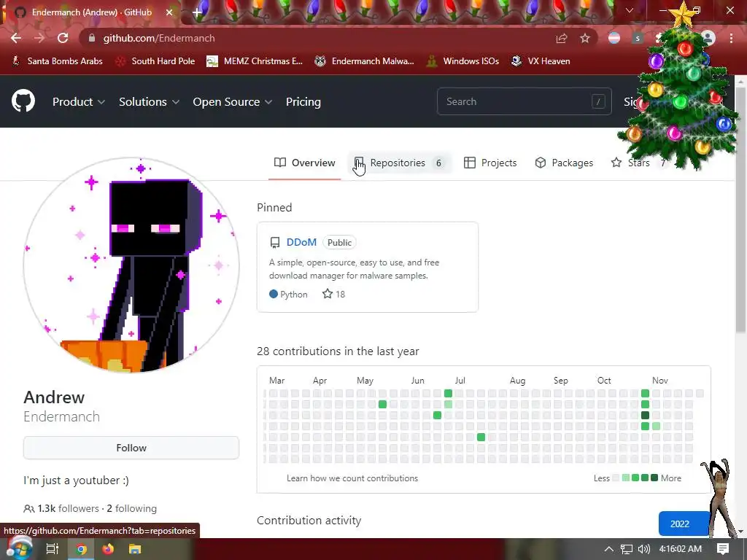Switch to the Packages tab
Screen dimensions: 747x560
click(564, 163)
